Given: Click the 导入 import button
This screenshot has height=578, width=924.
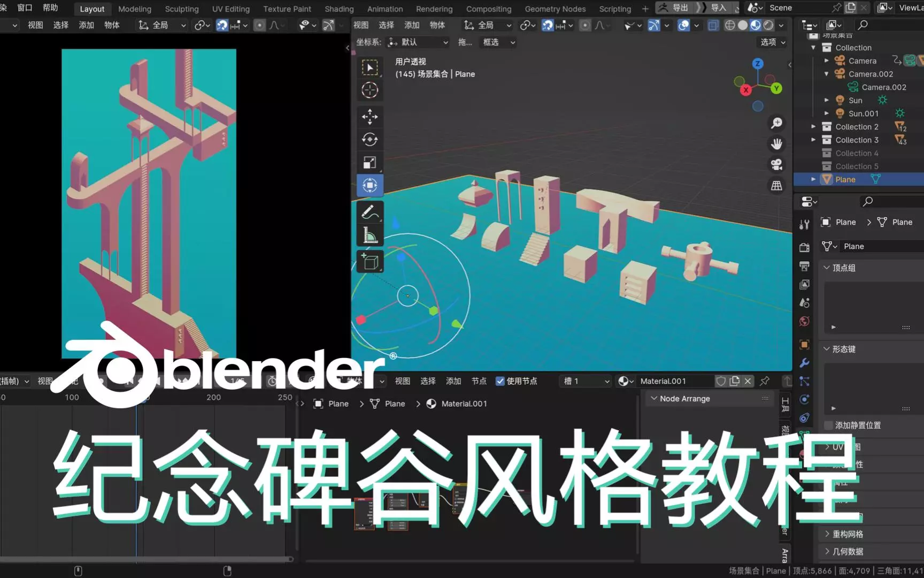Looking at the screenshot, I should 715,8.
